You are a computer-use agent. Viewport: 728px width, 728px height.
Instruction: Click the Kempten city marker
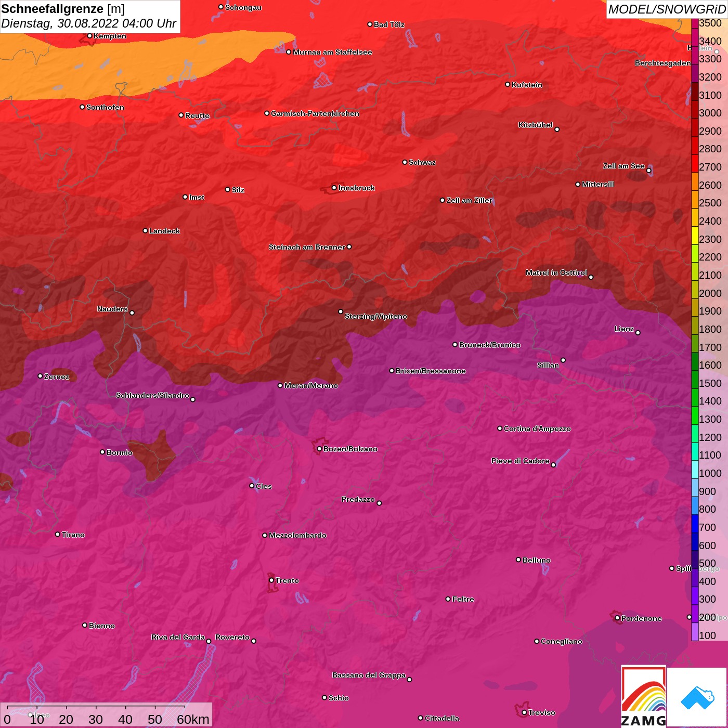pos(89,36)
